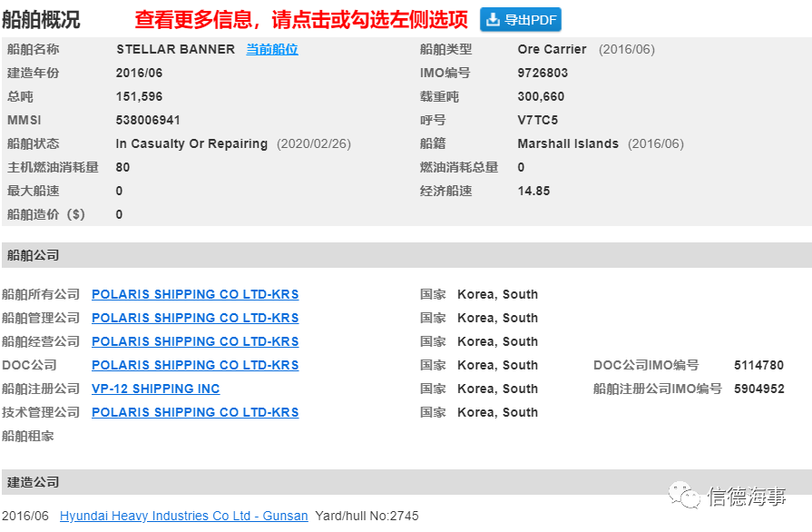Open POLARIS SHIPPING link for 船舶管理公司
The image size is (812, 532).
[195, 318]
